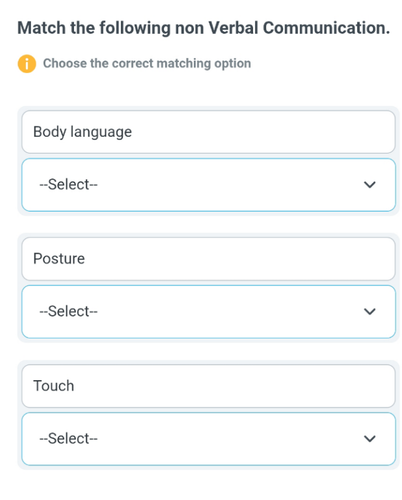Select the word 'Touch' in its box
The width and height of the screenshot is (402, 500).
click(x=54, y=386)
